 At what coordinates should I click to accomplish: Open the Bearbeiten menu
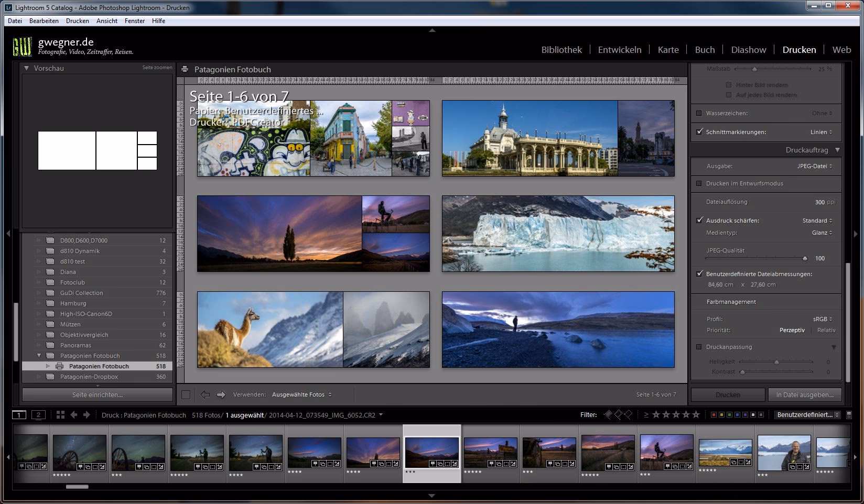coord(44,21)
